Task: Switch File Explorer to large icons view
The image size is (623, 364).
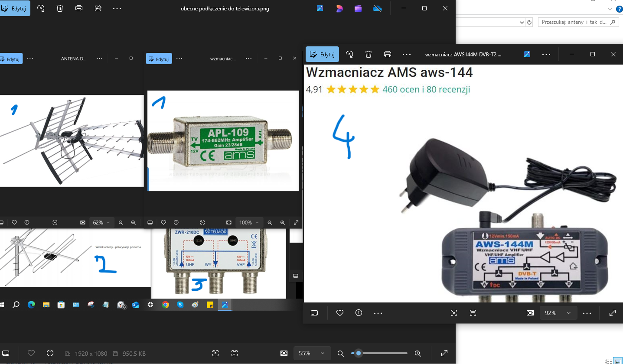Action: (617, 361)
